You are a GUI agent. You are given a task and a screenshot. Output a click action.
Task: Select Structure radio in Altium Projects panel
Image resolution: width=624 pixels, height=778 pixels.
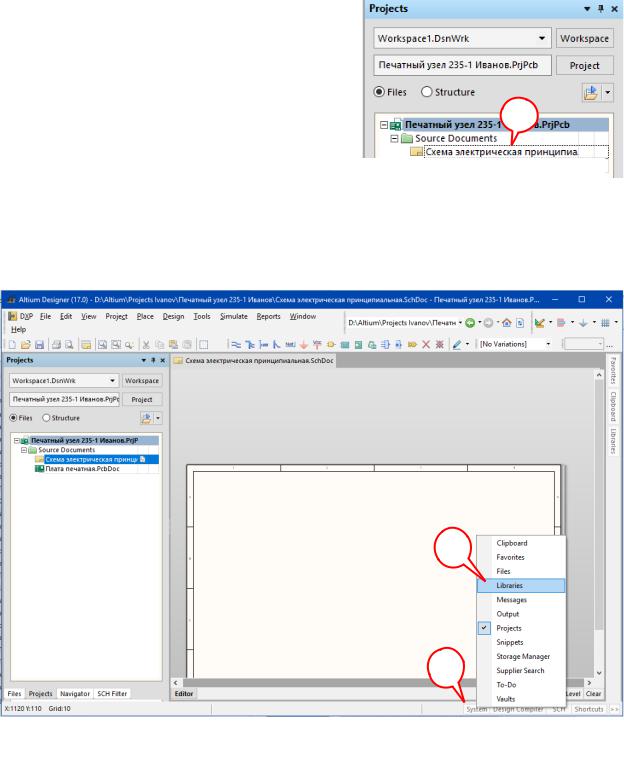coord(46,418)
